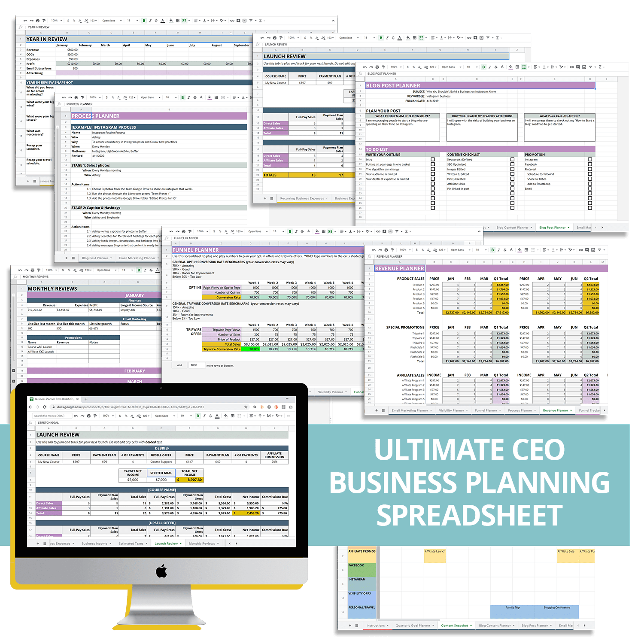Open the Instructions tab in bottom sheet
This screenshot has width=644, height=644.
376,626
